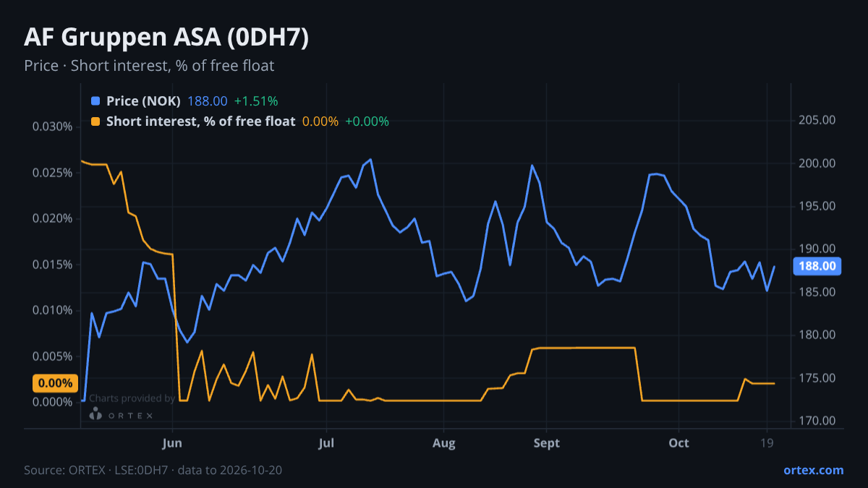Click the 0.030% left axis label

(53, 127)
